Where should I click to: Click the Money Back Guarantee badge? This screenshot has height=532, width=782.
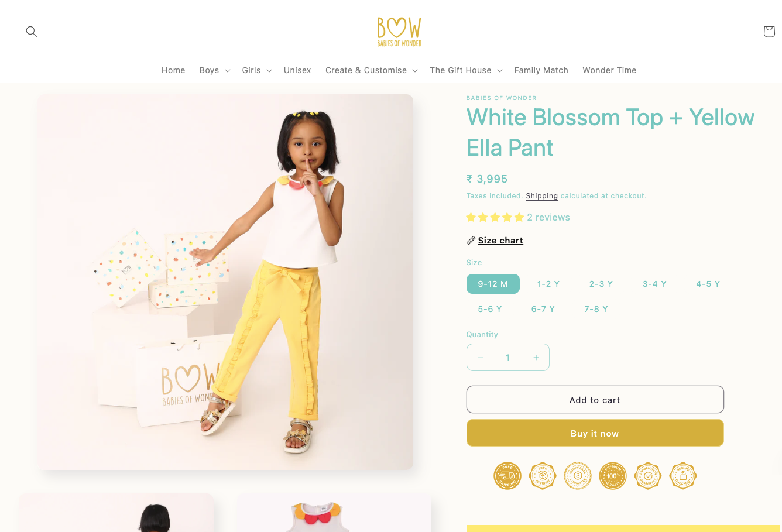pos(578,476)
